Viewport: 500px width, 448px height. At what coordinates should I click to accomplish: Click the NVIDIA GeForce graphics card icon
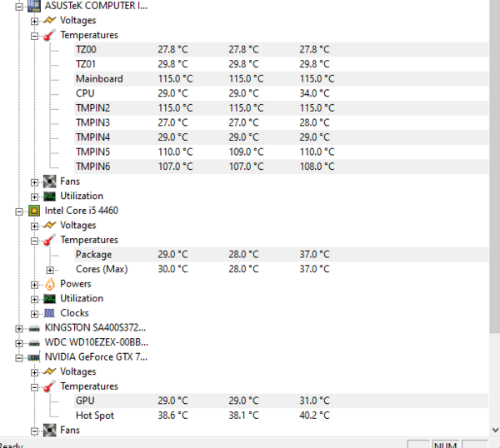(x=34, y=357)
